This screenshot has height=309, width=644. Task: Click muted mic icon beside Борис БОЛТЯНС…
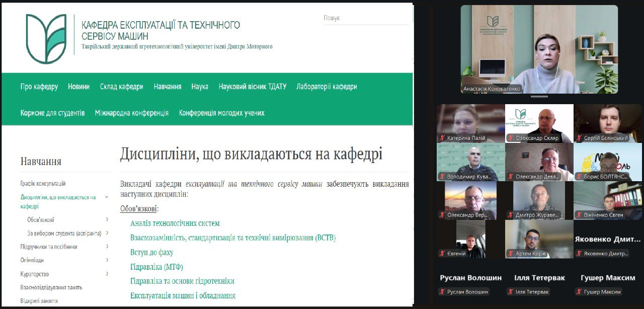click(580, 177)
